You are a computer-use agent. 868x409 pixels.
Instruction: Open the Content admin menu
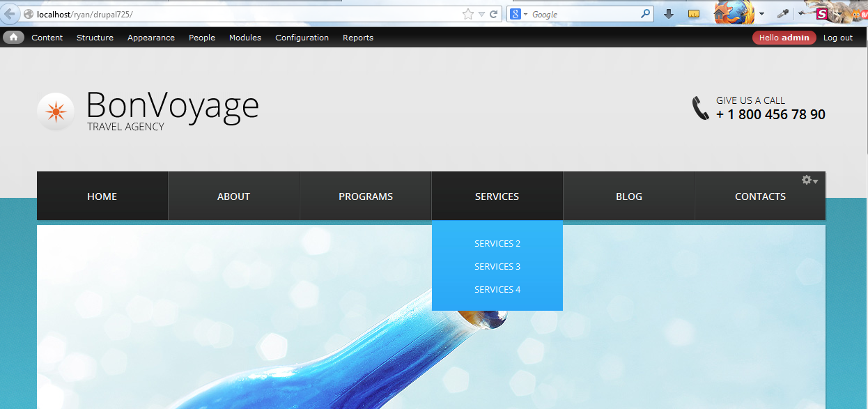[x=47, y=38]
